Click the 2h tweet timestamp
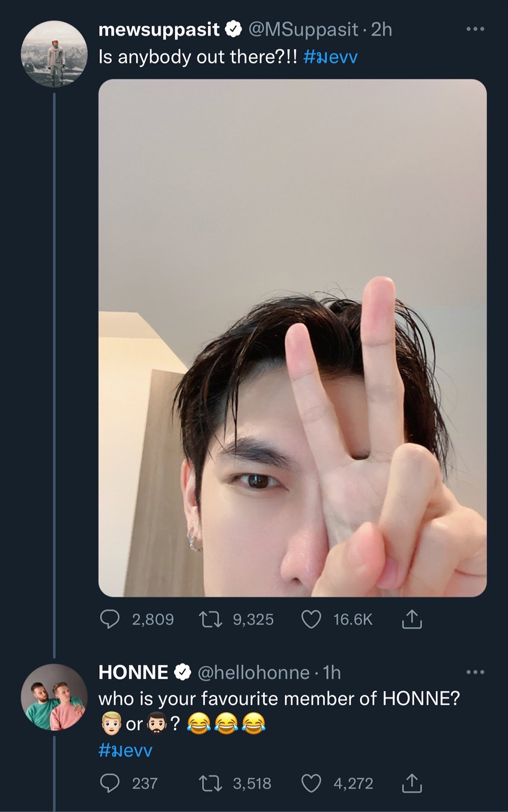The image size is (508, 812). (382, 29)
